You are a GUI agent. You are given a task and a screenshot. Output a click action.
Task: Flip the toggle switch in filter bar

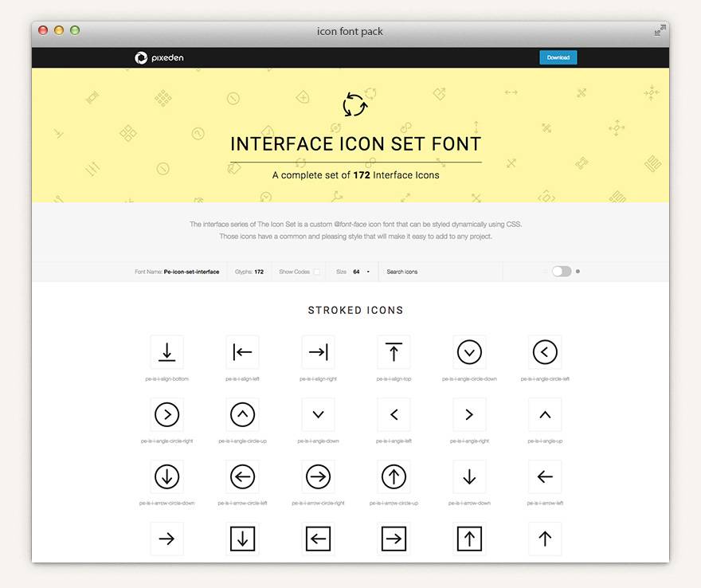[562, 272]
